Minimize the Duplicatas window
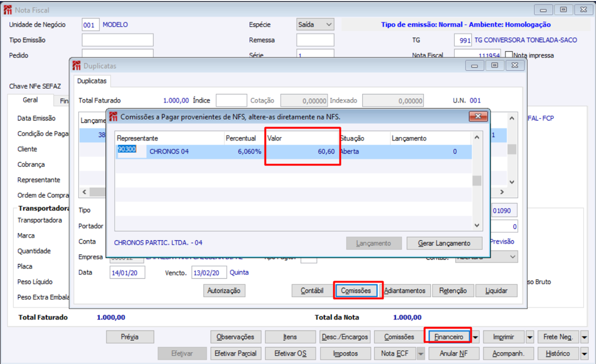This screenshot has width=596, height=364. (474, 66)
